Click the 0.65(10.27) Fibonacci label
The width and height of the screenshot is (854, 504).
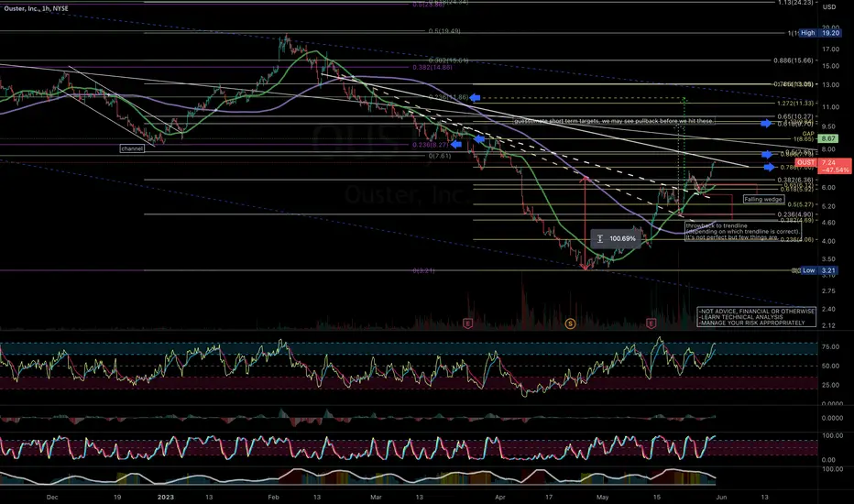[795, 116]
